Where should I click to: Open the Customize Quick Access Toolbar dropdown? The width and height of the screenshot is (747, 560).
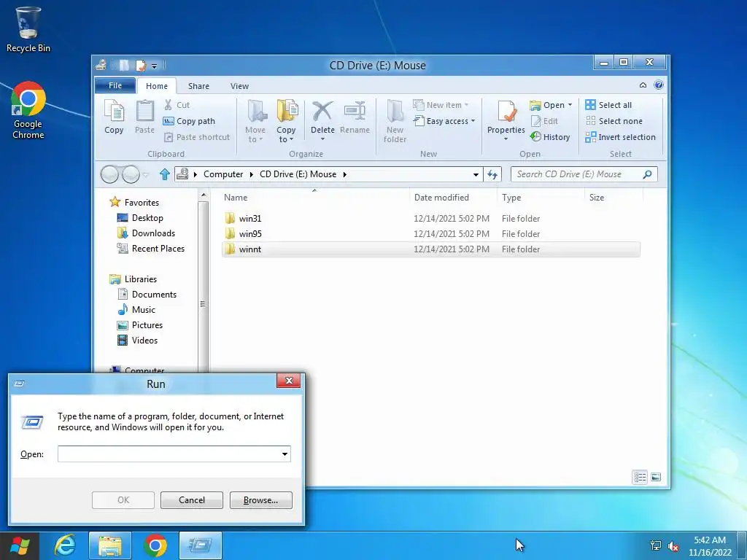pos(155,66)
